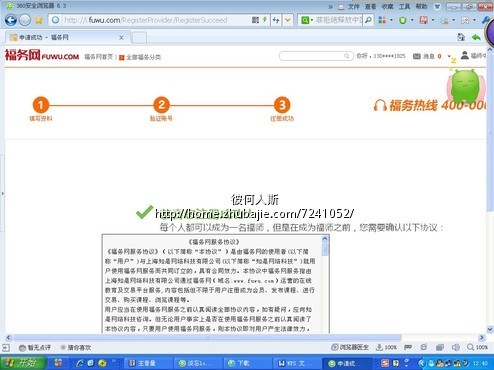Click 猜你喜欢 in status bar
Screen dimensions: 494x370
76,348
